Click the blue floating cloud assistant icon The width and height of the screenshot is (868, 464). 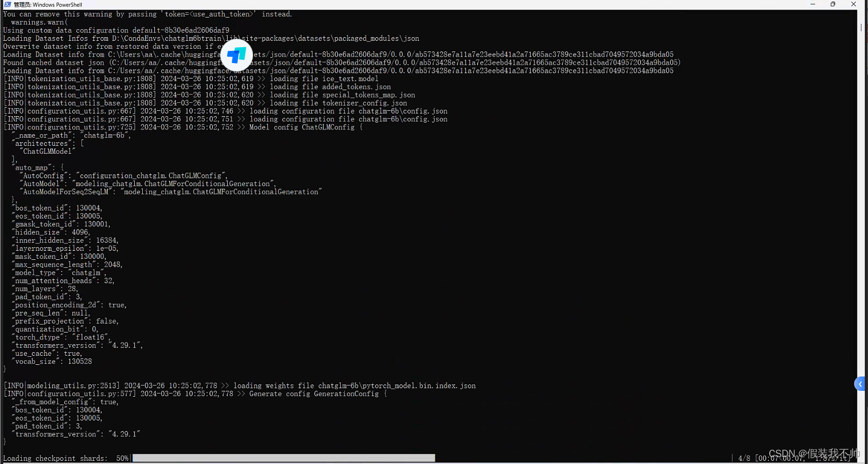(x=237, y=55)
